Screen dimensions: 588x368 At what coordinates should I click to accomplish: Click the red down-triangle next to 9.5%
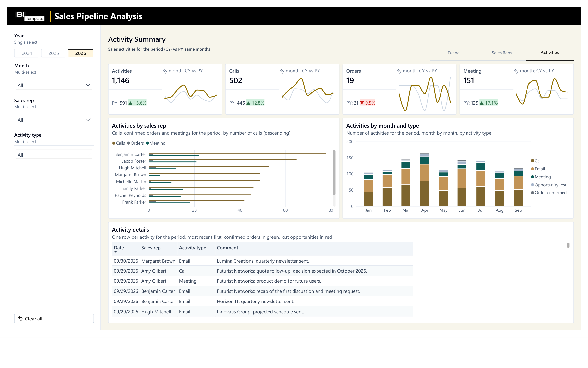click(362, 103)
